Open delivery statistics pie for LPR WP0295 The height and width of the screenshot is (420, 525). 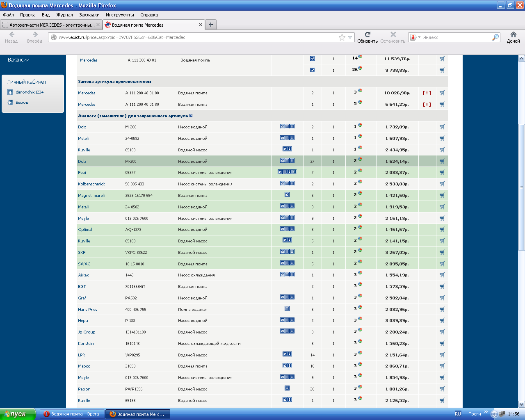(x=360, y=353)
